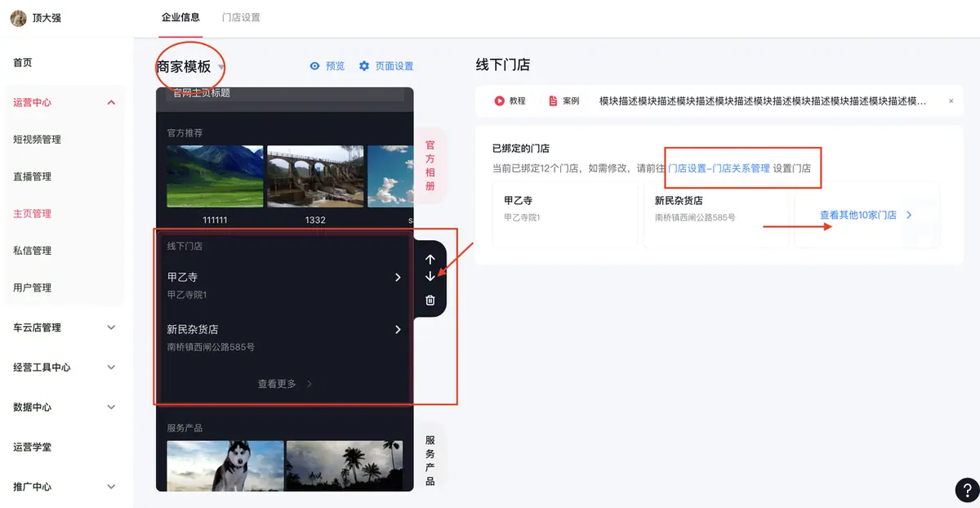
Task: Select the 服务产品 side tab
Action: pyautogui.click(x=430, y=461)
